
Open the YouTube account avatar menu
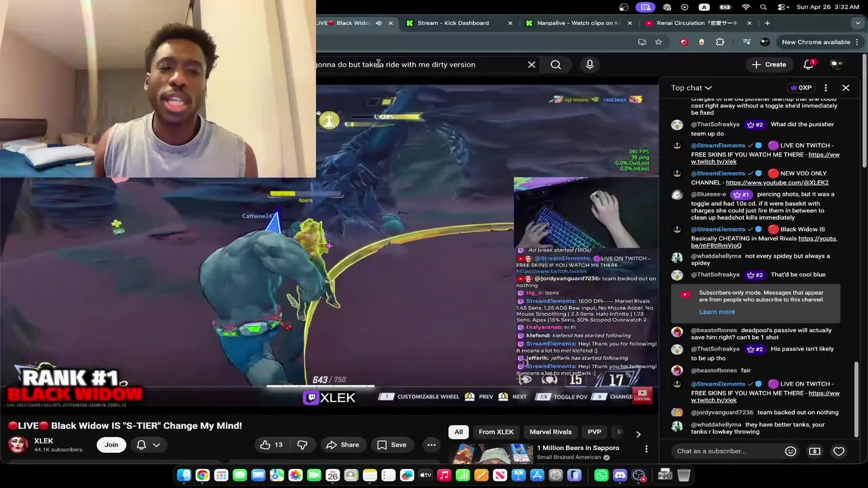click(837, 64)
